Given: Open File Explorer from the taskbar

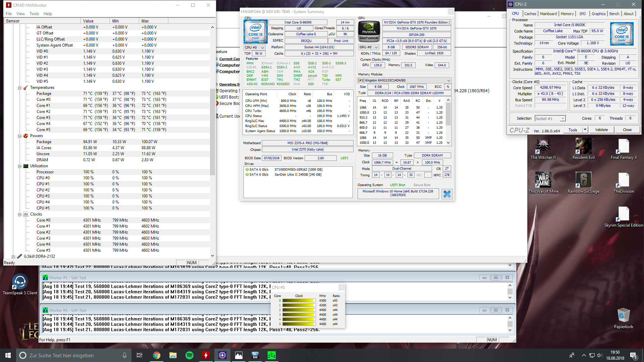Looking at the screenshot, I should [173, 355].
